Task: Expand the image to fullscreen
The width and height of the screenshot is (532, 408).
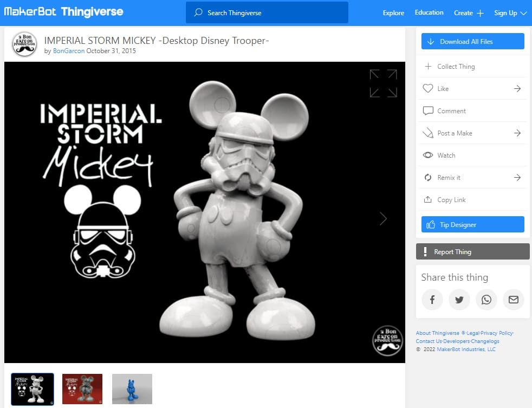Action: [383, 83]
